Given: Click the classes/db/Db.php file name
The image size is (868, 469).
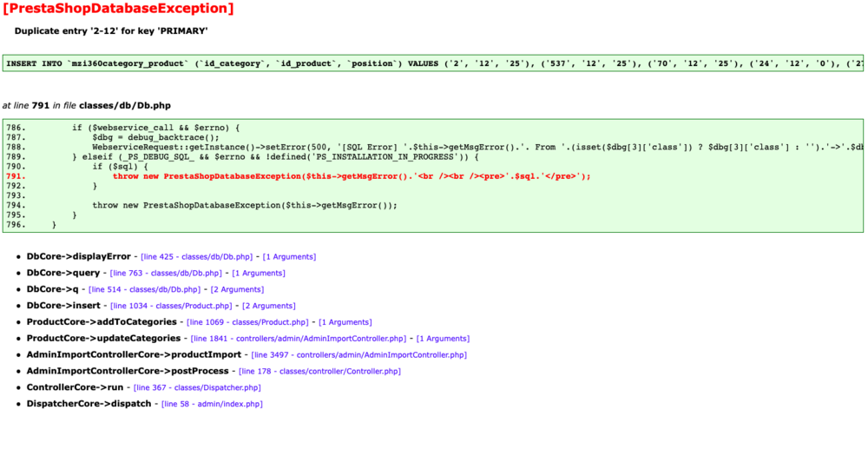Looking at the screenshot, I should [x=124, y=105].
